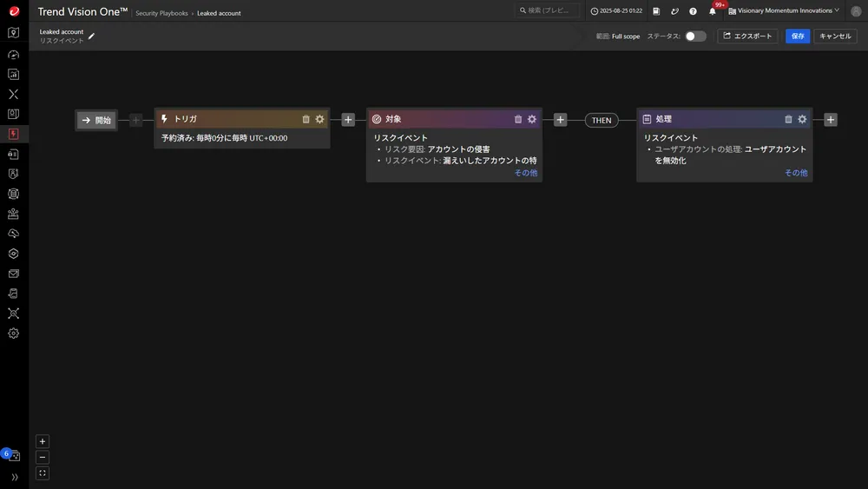Open the map pin sidebar icon
Screen dimensions: 868x489
13,33
